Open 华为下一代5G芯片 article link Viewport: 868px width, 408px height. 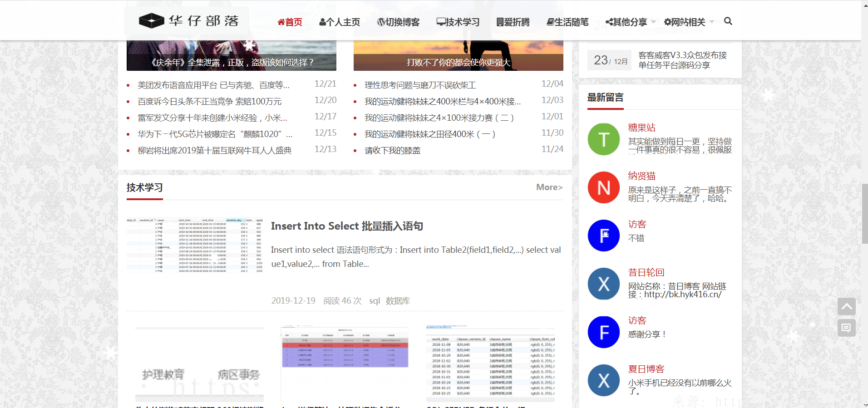tap(215, 134)
